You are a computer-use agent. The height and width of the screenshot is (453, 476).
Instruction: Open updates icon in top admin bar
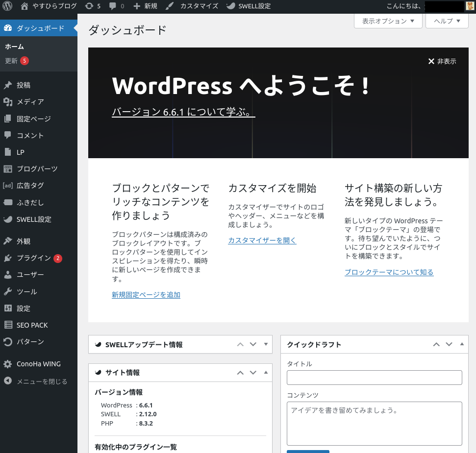(89, 6)
